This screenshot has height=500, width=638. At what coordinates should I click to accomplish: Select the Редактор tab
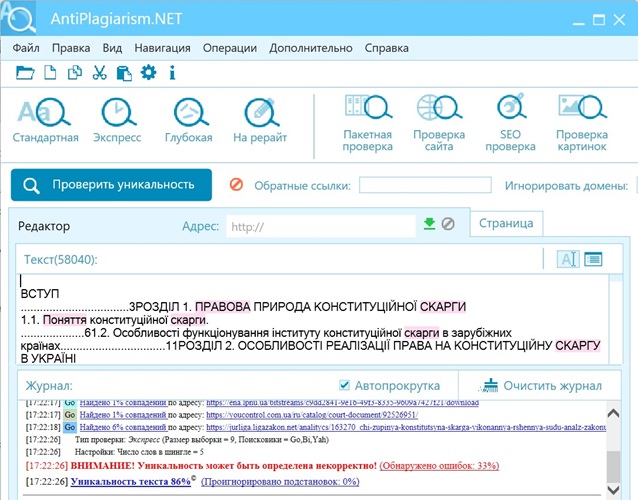pos(44,226)
